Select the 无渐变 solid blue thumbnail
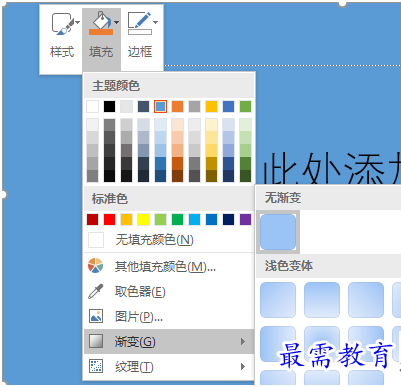401x387 pixels. (278, 232)
